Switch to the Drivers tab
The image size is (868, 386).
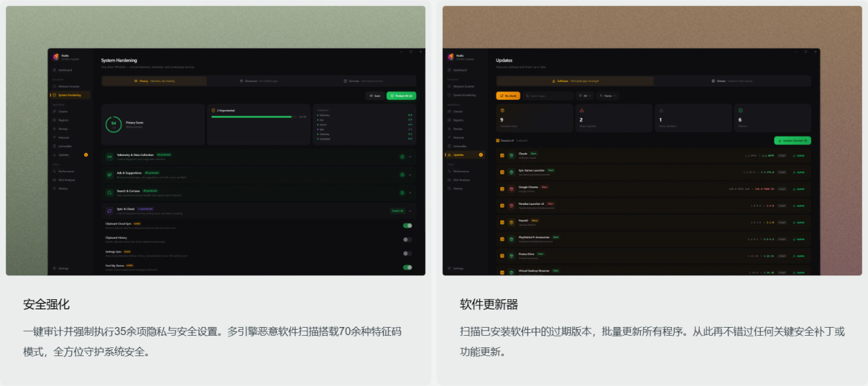732,81
